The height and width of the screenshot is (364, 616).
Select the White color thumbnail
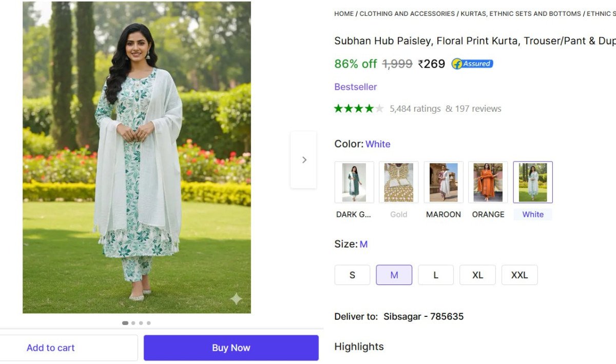tap(533, 183)
